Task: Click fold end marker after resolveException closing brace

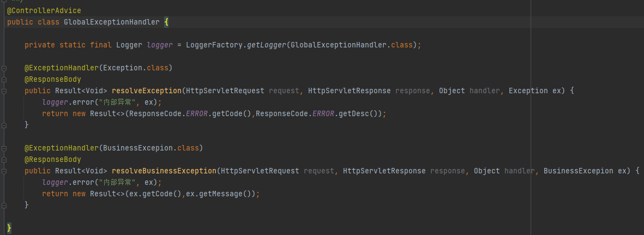Action: click(4, 125)
